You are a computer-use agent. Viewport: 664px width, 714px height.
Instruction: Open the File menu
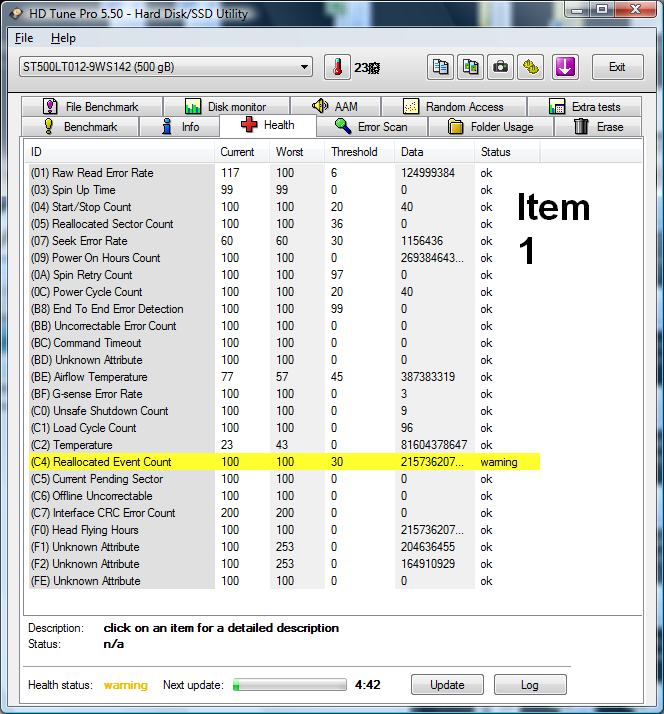24,38
